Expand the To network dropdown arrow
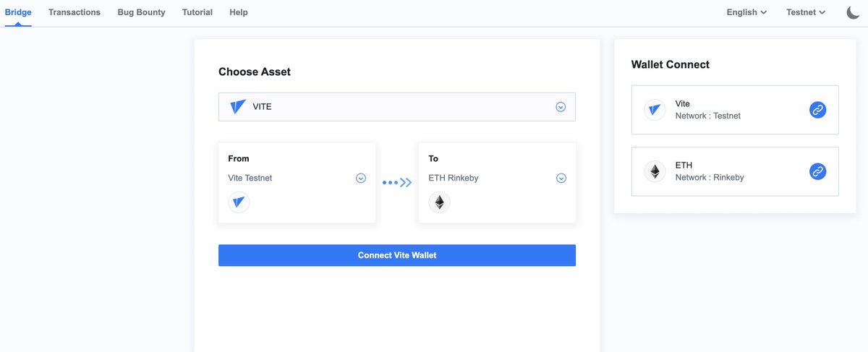This screenshot has height=352, width=868. tap(561, 178)
